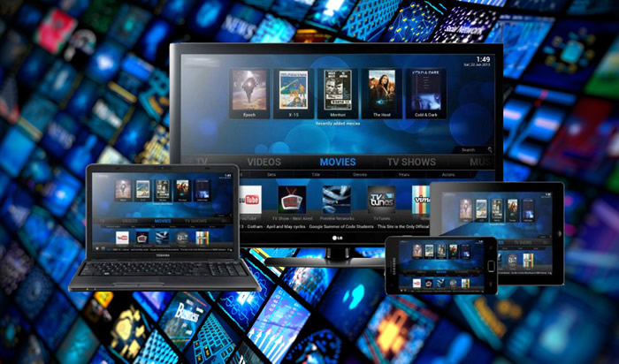Open the Epoch poster on the laptop screen
619x364 pixels.
click(123, 189)
